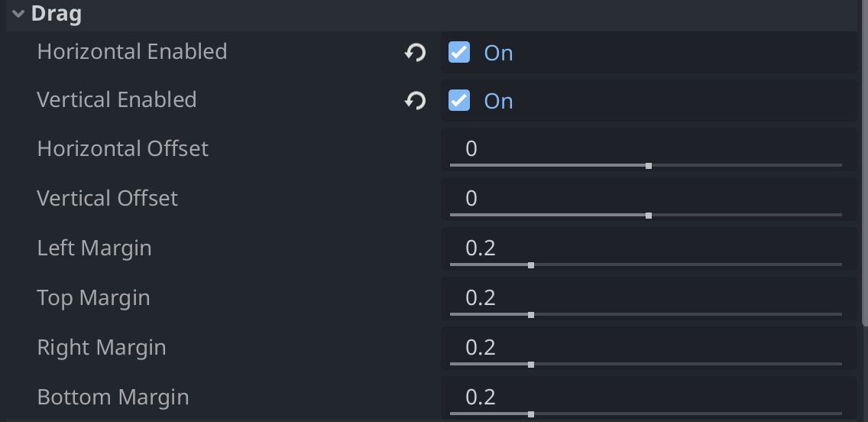Click the Top Margin value field

(649, 298)
